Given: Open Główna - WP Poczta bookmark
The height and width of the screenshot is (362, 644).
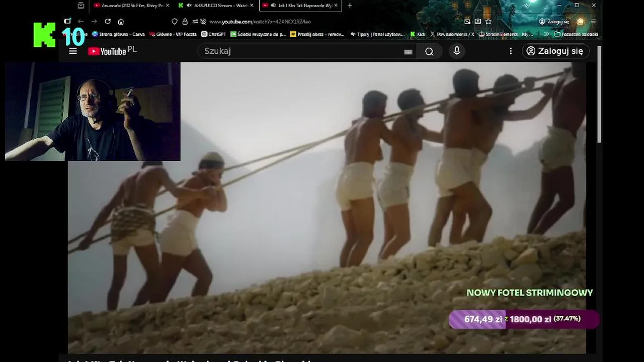Looking at the screenshot, I should pos(172,34).
